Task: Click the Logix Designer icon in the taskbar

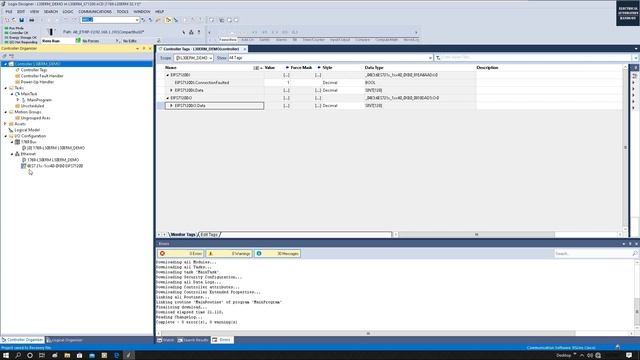Action: pos(128,356)
